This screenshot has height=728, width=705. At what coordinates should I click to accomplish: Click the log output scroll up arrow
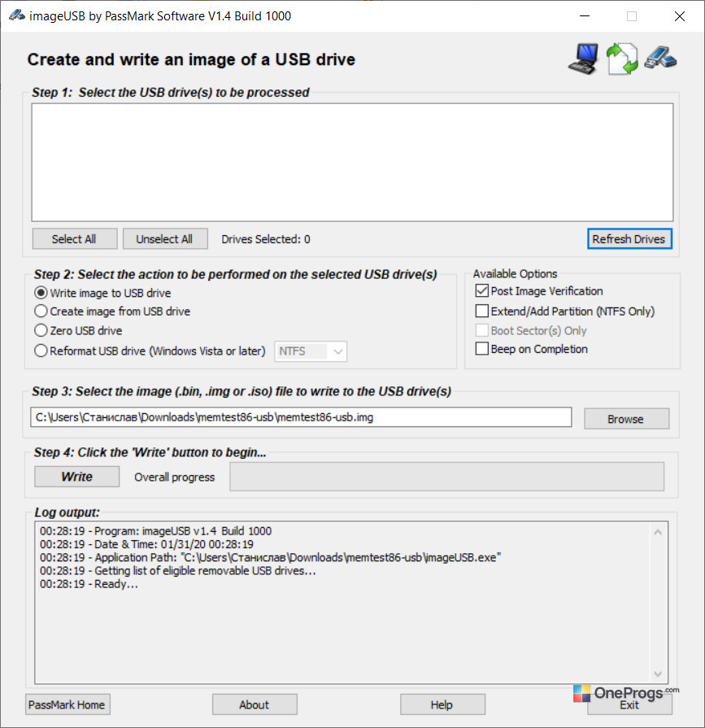click(x=658, y=533)
